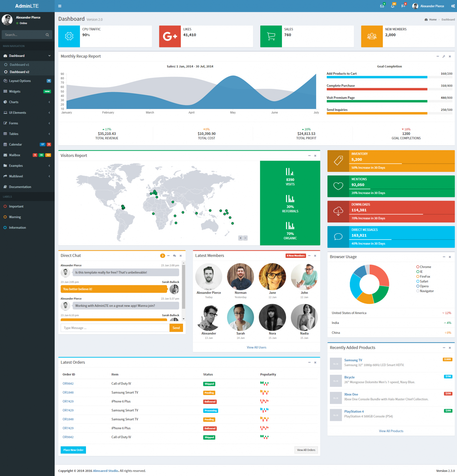Collapse the Visitors Report panel
Viewport: 457px width, 476px height.
click(309, 156)
